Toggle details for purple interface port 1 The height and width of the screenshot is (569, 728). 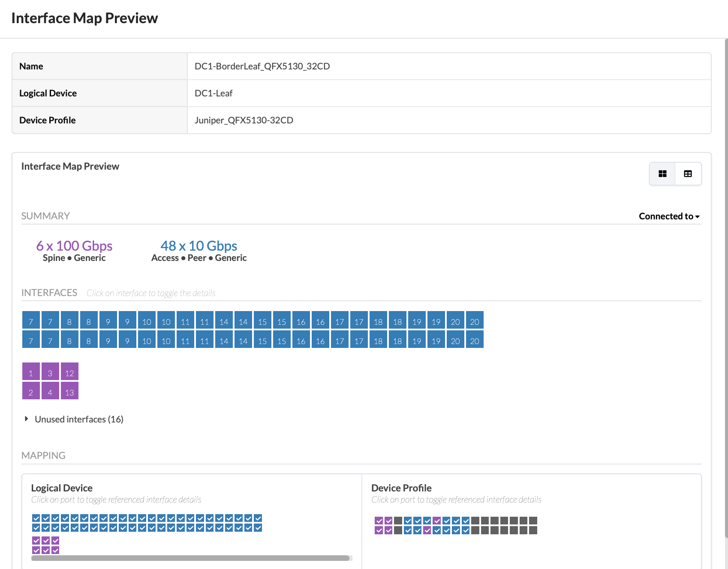tap(31, 371)
